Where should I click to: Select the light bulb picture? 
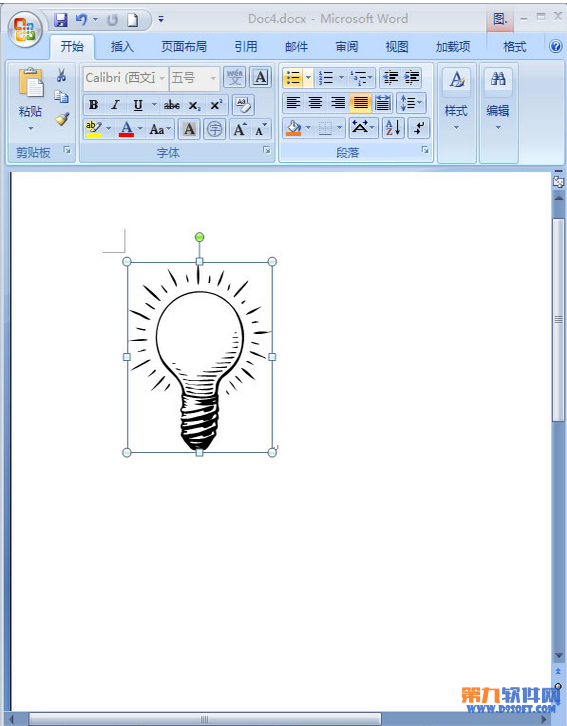point(199,357)
